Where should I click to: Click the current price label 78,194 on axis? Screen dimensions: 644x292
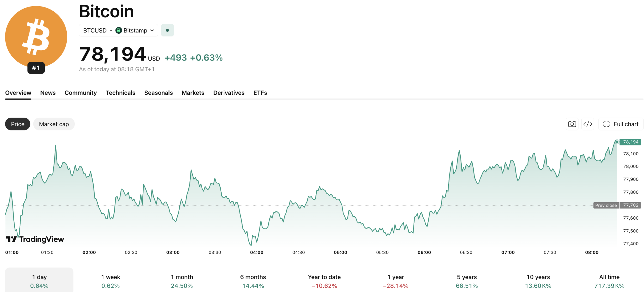click(x=630, y=142)
